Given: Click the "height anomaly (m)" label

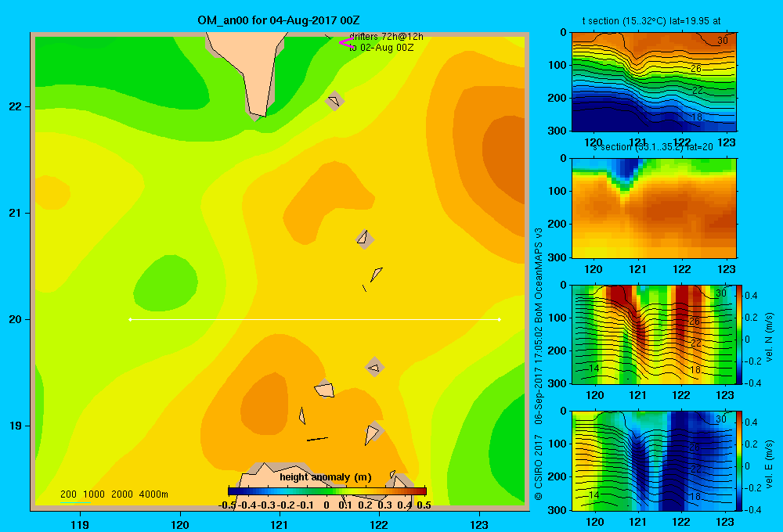Looking at the screenshot, I should point(326,477).
